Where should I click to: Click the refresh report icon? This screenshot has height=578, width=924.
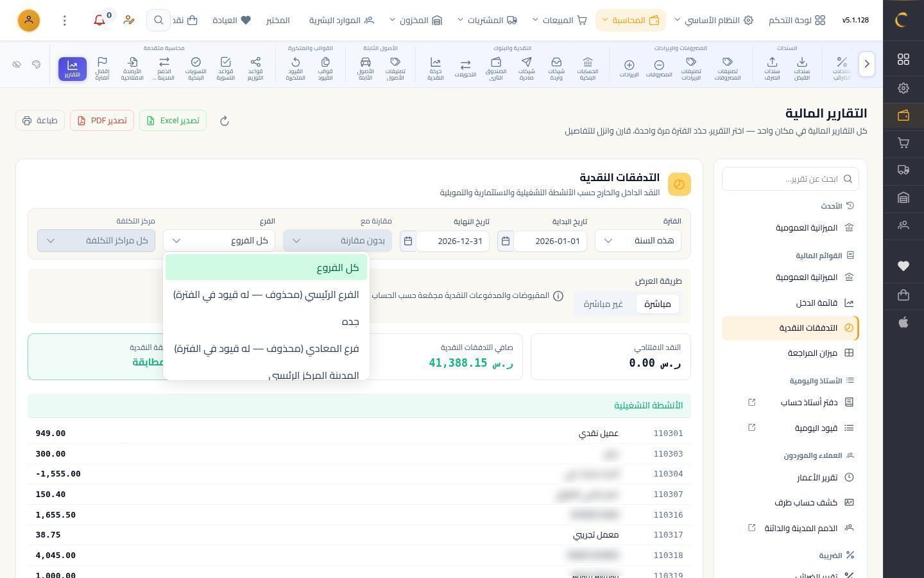(225, 121)
